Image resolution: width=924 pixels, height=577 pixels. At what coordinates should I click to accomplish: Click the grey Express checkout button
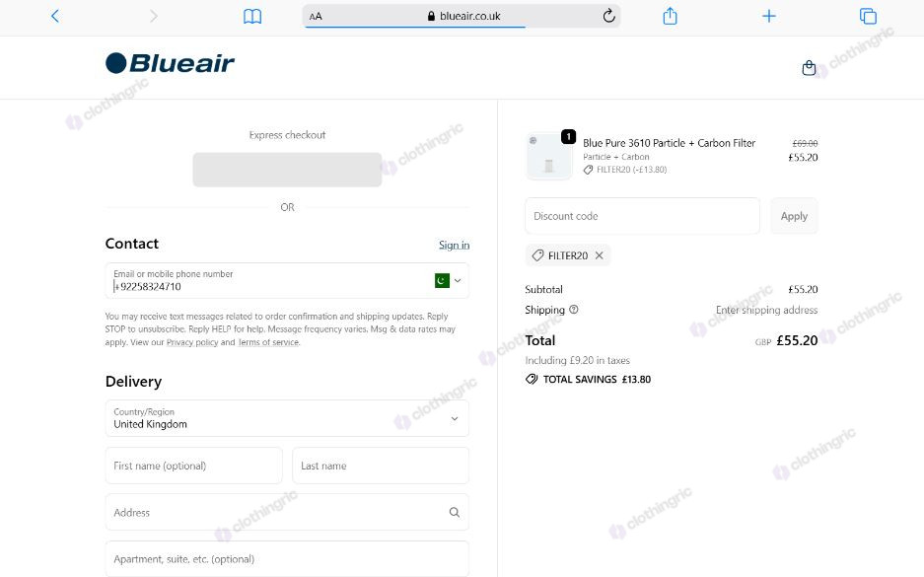tap(287, 170)
